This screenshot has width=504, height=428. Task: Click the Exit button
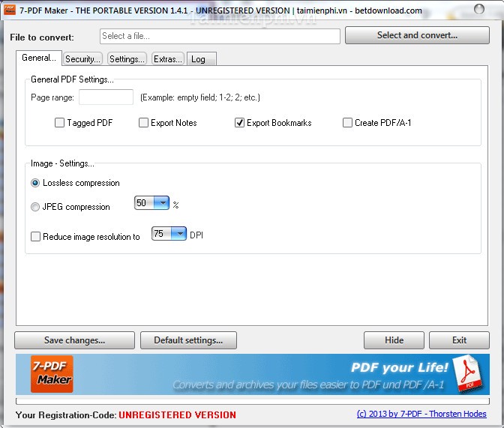pos(459,340)
